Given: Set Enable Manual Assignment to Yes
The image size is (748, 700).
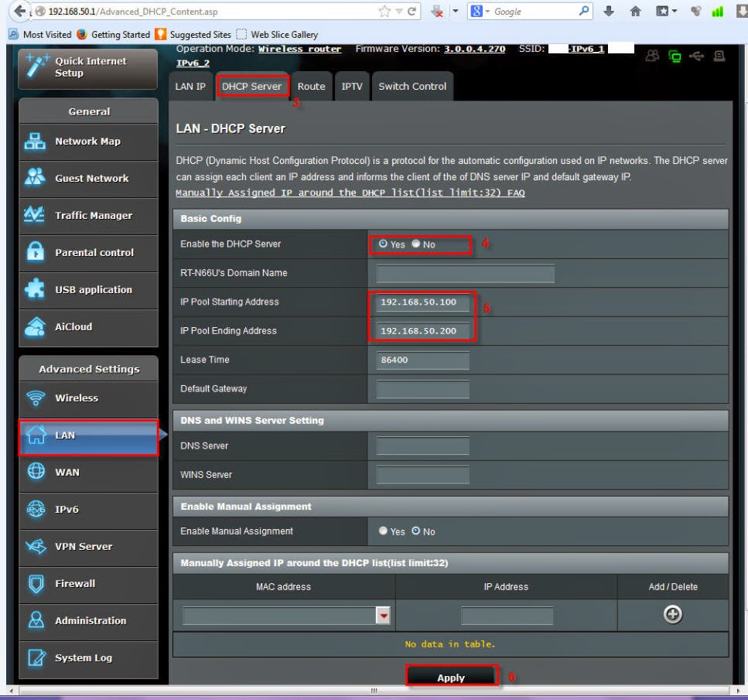Looking at the screenshot, I should (383, 531).
